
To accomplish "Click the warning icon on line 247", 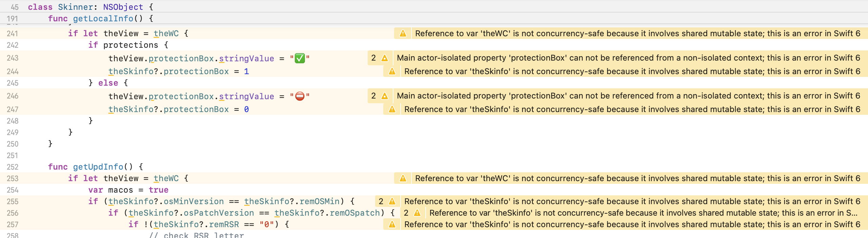I will 392,109.
